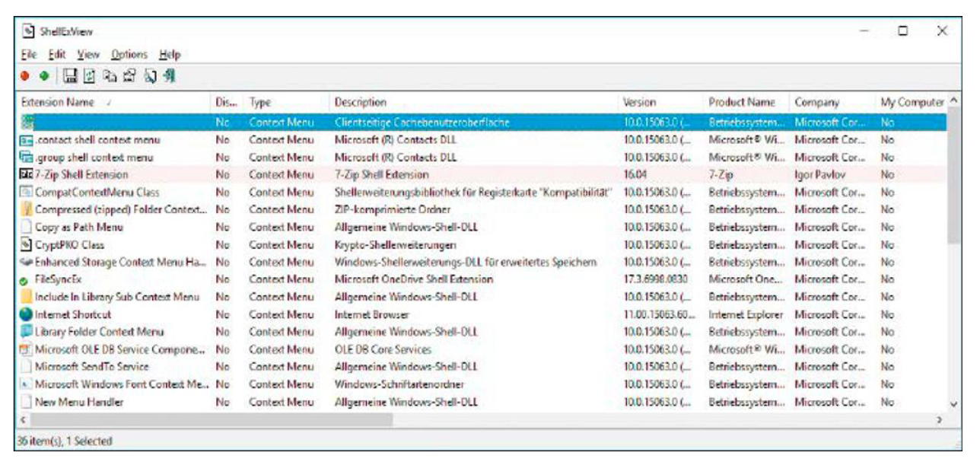Click the Library Folder Context Menu icon
The width and height of the screenshot is (980, 465).
click(x=27, y=332)
